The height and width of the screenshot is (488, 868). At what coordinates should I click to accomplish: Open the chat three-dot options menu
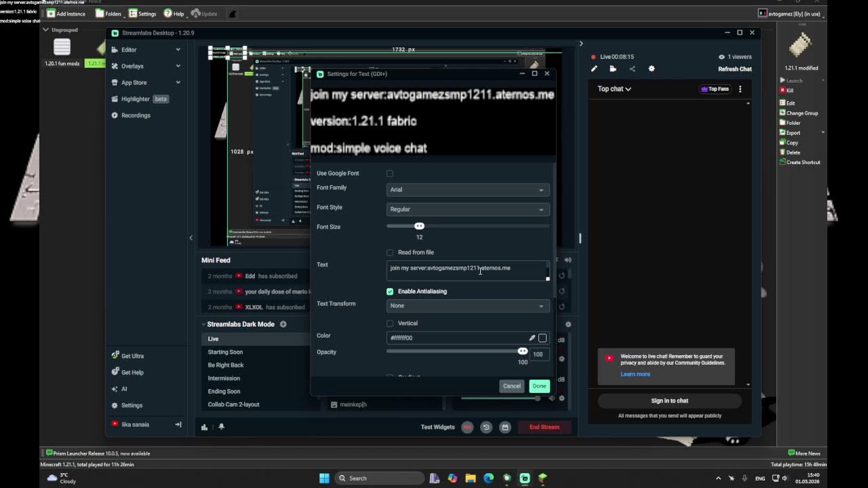[740, 89]
